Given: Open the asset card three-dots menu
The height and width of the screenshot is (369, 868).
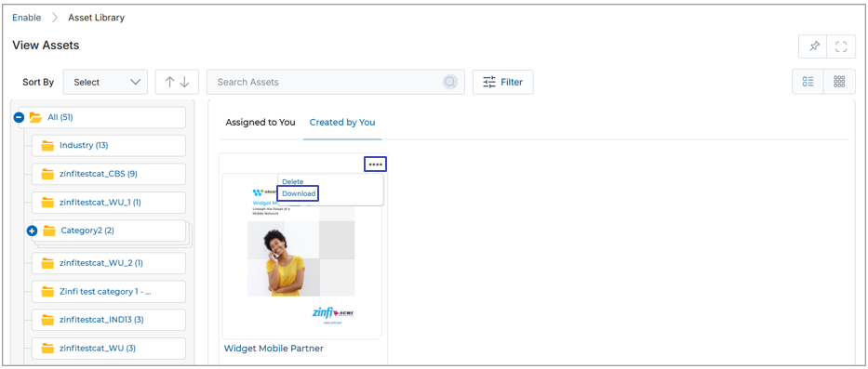Looking at the screenshot, I should [x=375, y=165].
